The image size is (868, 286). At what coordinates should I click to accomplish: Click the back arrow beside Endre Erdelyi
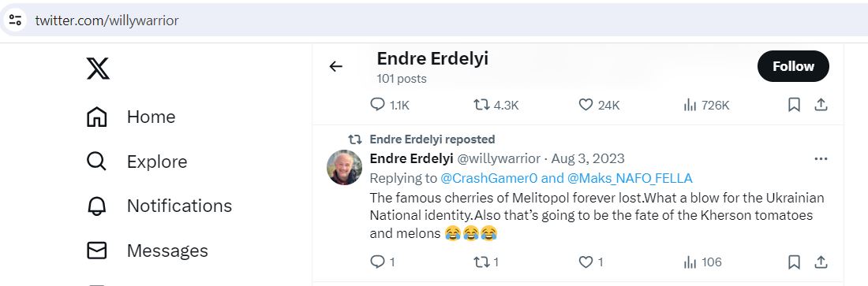coord(335,66)
